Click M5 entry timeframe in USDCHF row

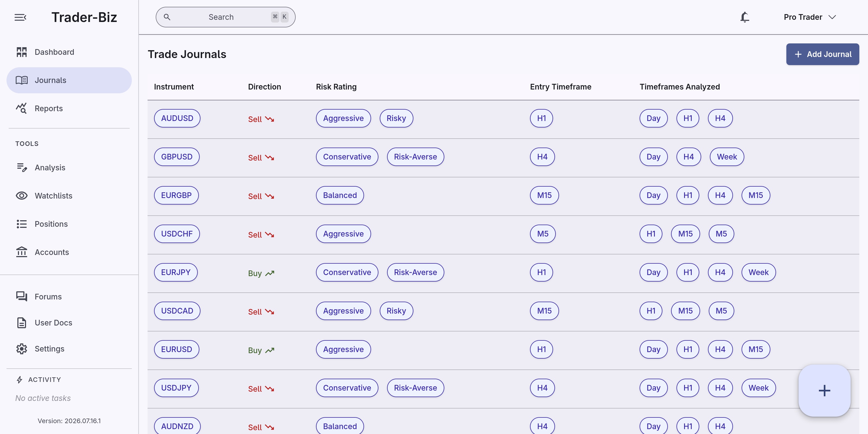click(542, 234)
